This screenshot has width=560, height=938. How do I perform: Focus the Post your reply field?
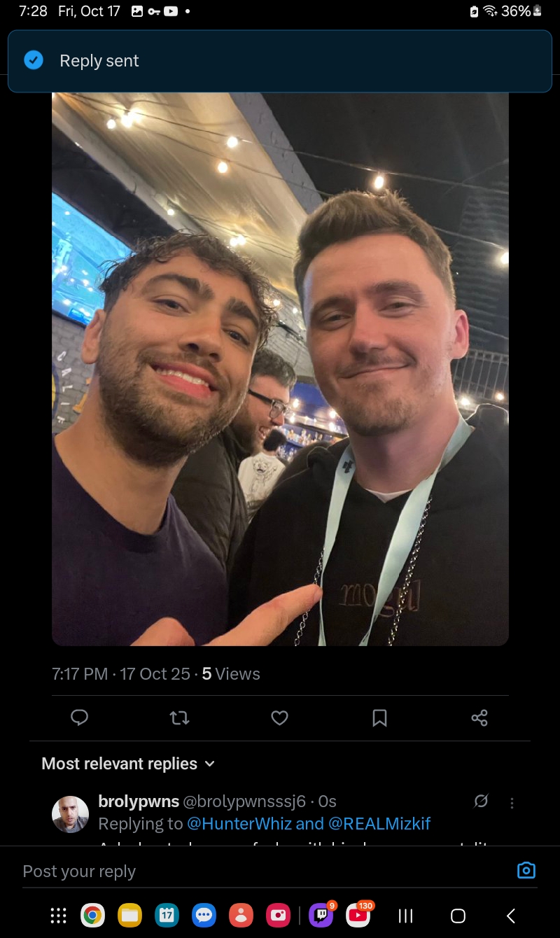pos(266,871)
